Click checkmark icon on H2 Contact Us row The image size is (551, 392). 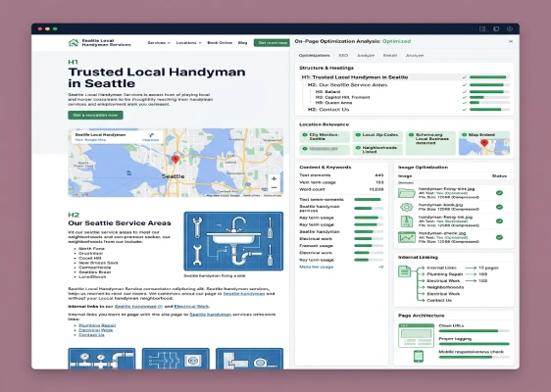[464, 110]
